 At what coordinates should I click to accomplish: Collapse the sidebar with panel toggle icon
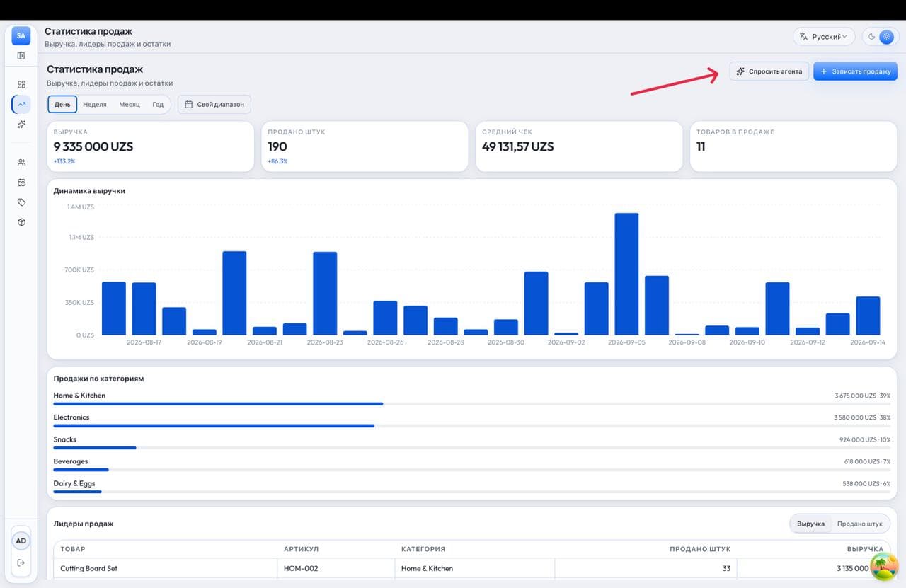click(21, 55)
